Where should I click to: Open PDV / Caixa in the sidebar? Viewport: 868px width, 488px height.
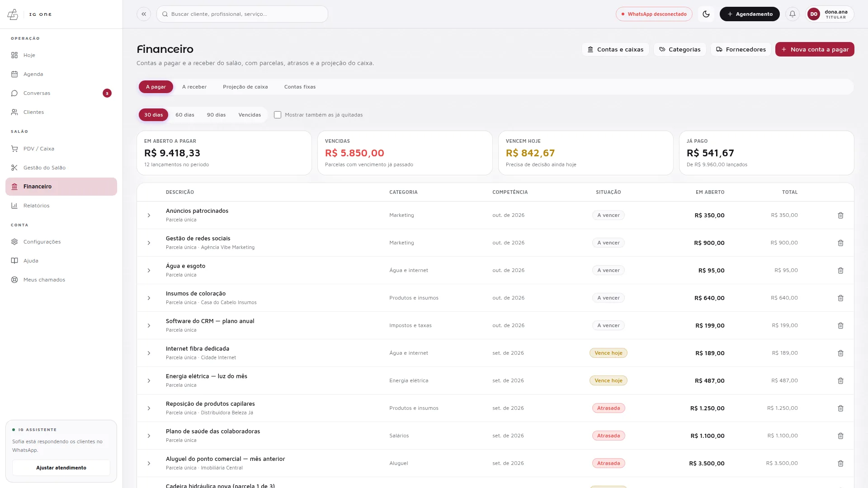pos(61,149)
